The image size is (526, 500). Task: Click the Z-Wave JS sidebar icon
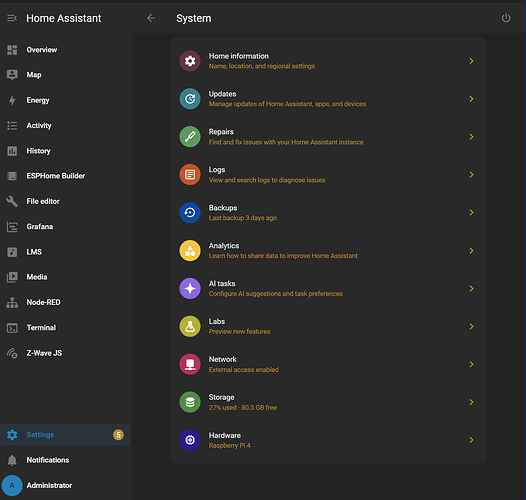pos(12,353)
